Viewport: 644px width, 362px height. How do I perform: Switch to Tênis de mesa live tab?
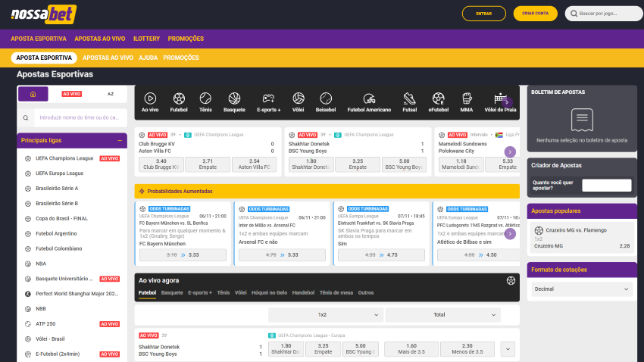click(336, 293)
